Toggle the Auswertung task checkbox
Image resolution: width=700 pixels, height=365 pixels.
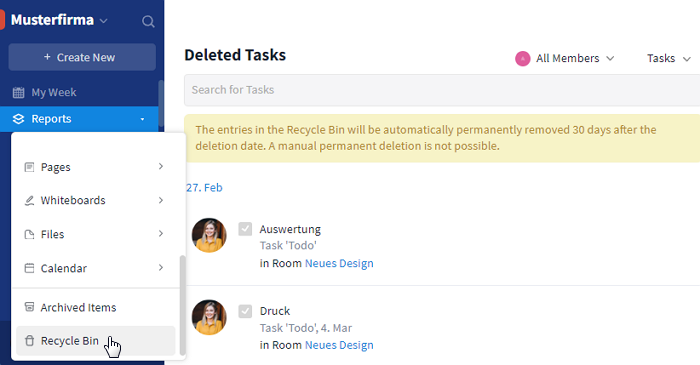point(245,229)
